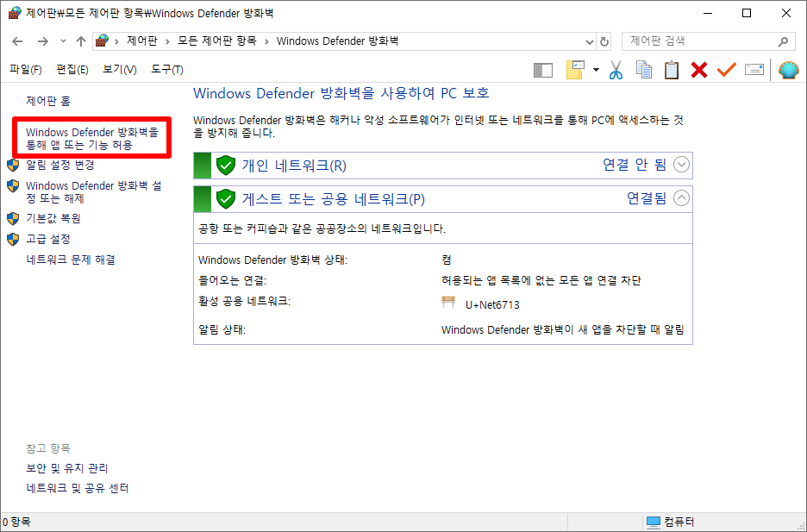Screen dimensions: 807x532
Task: Open 고급 설정 link
Action: coord(48,239)
